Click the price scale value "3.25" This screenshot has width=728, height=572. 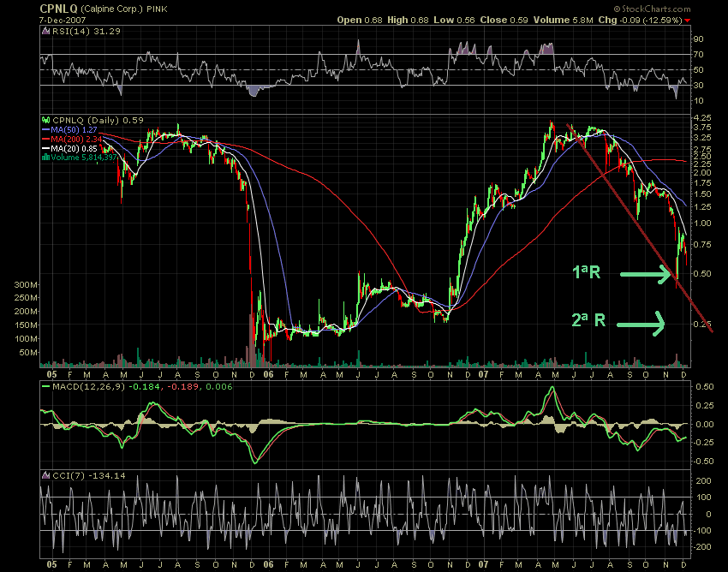(701, 138)
